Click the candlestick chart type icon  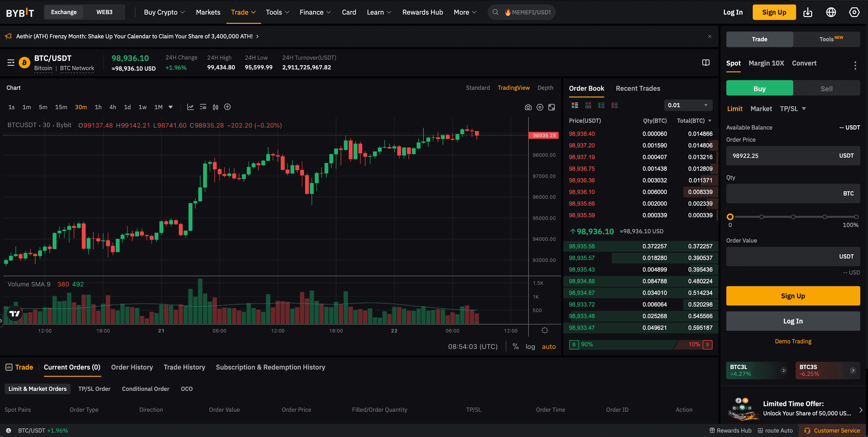coord(215,107)
